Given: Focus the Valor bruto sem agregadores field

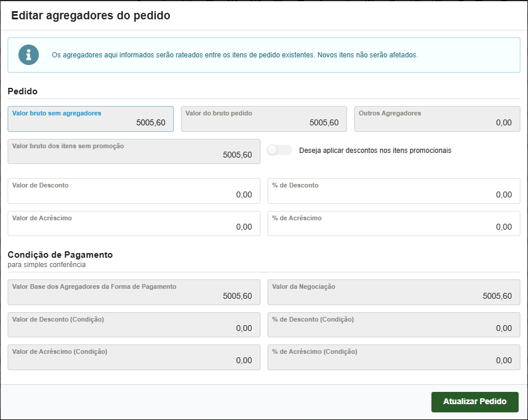Looking at the screenshot, I should [91, 119].
